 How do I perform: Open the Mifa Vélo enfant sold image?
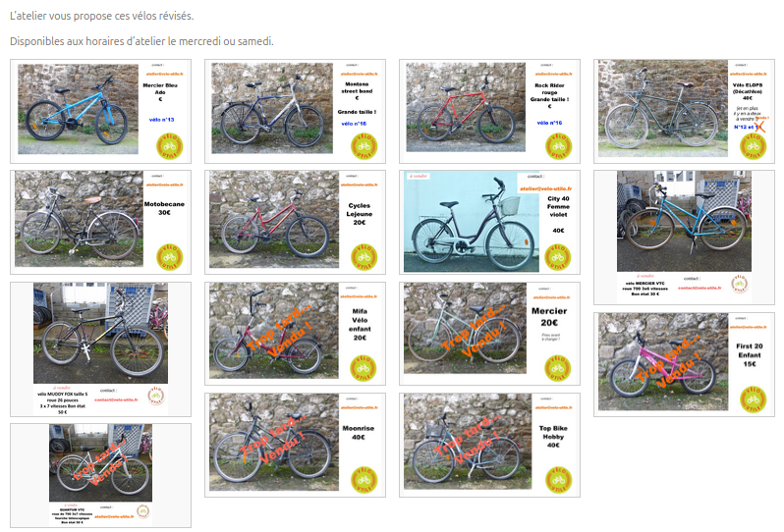coord(295,333)
